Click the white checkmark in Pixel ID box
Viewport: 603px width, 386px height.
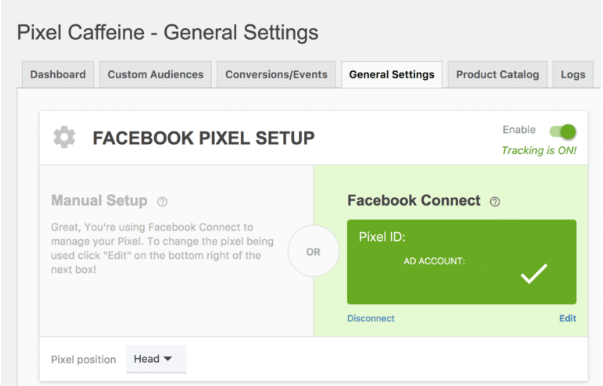[x=534, y=274]
